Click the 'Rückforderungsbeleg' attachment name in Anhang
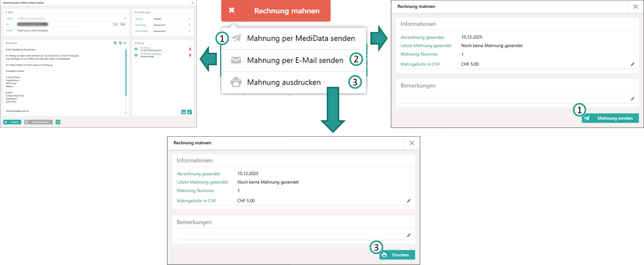 (x=151, y=54)
